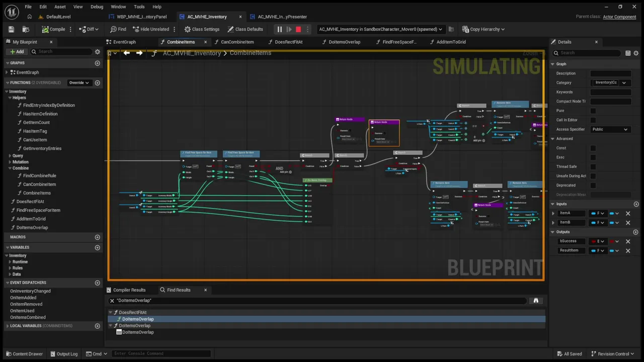Add a new input parameter

pyautogui.click(x=636, y=204)
